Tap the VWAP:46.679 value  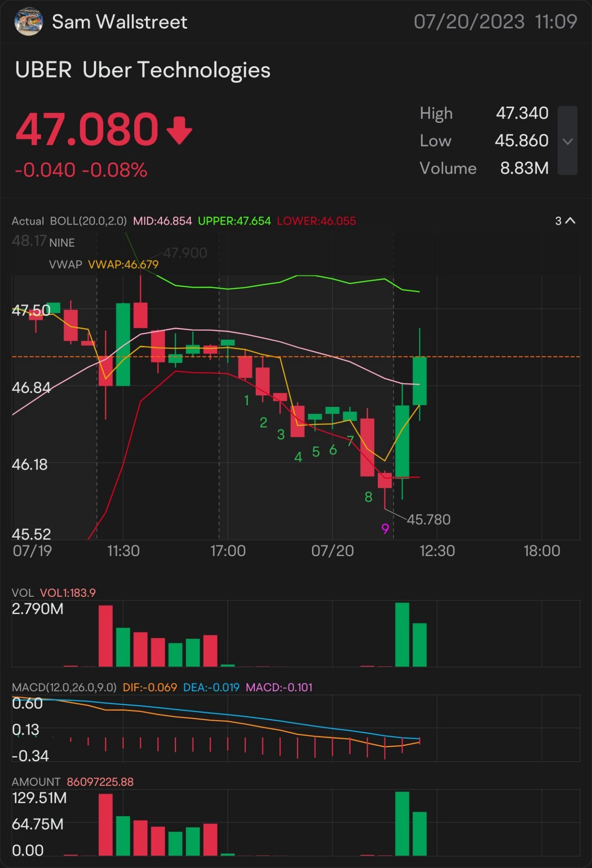(123, 264)
